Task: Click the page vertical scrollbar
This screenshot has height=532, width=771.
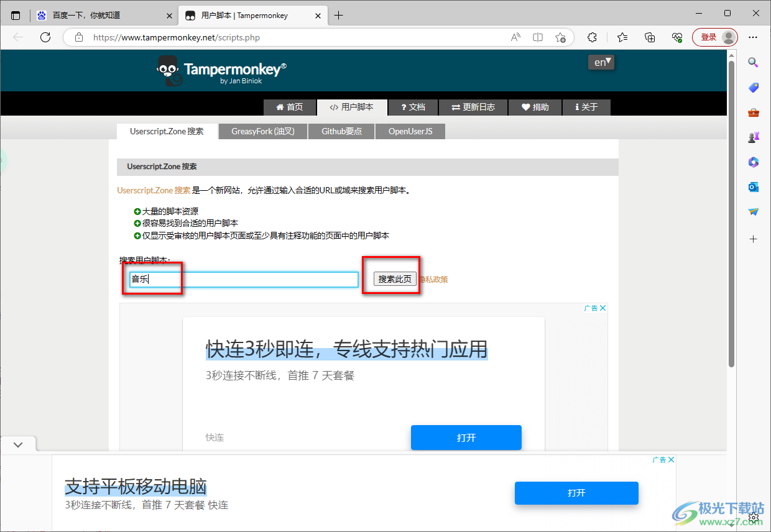Action: click(x=732, y=214)
